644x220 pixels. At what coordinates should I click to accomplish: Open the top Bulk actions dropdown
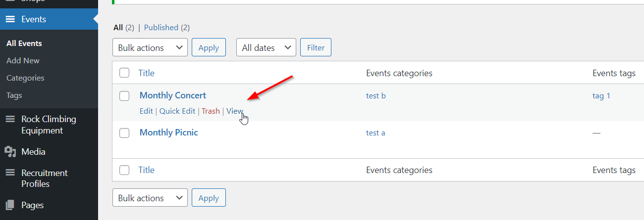click(x=150, y=48)
